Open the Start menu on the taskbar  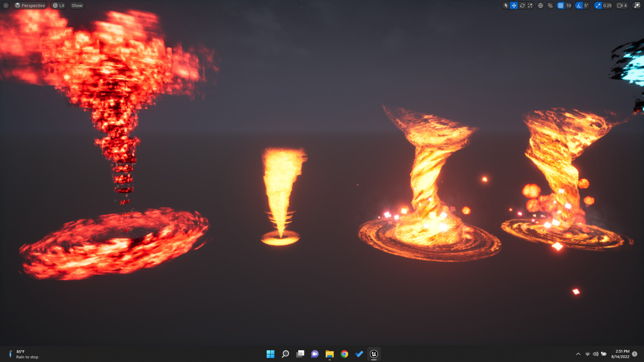point(270,354)
